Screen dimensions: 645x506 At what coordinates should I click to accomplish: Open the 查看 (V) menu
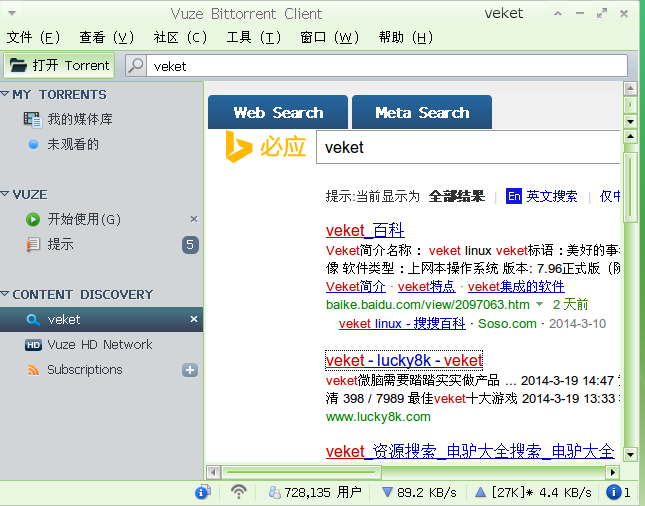click(x=107, y=38)
